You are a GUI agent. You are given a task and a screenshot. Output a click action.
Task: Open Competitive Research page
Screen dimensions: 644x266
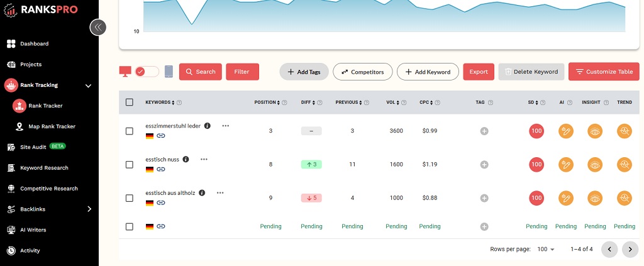point(49,189)
